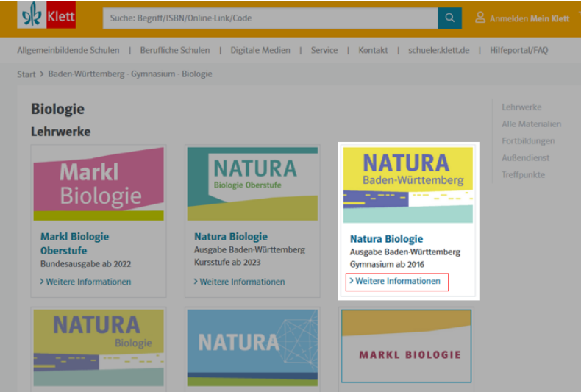
Task: Click the user profile icon
Action: click(480, 18)
